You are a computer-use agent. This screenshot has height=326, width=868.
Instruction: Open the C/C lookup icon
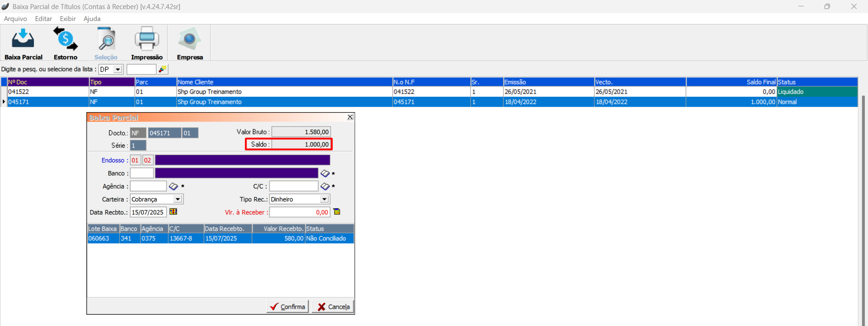[325, 186]
